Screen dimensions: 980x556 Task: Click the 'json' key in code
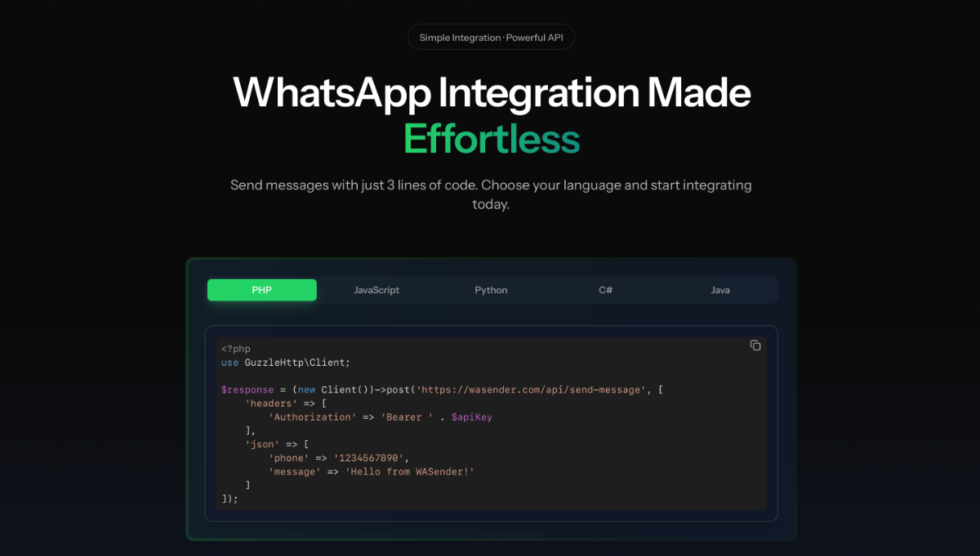coord(262,444)
